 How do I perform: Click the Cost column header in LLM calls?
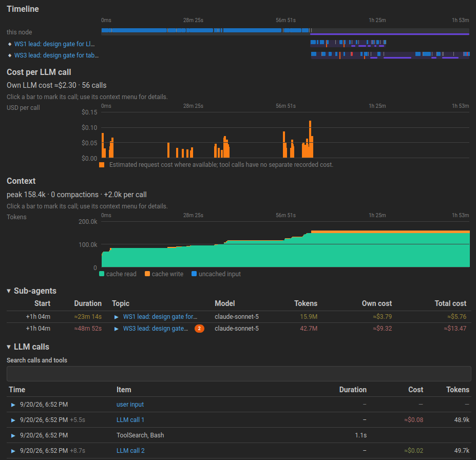[415, 390]
